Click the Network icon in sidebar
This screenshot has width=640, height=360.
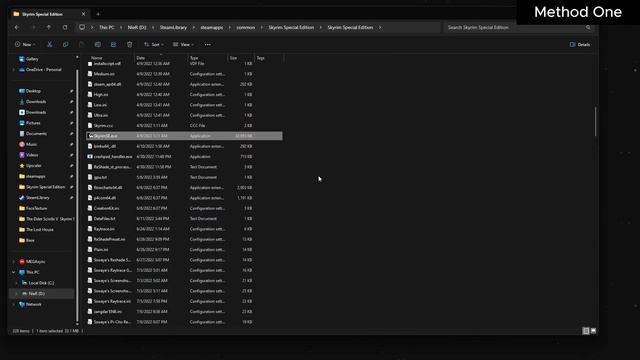click(22, 304)
